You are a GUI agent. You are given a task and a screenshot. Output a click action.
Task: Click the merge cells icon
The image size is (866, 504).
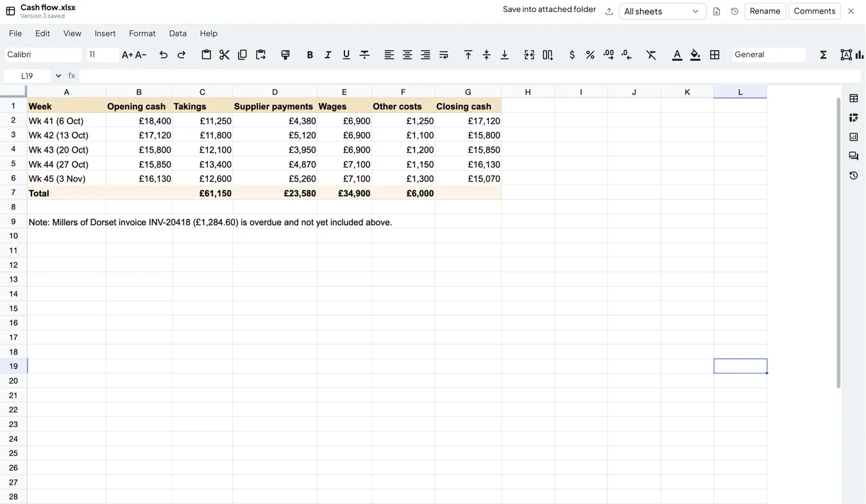pos(529,55)
